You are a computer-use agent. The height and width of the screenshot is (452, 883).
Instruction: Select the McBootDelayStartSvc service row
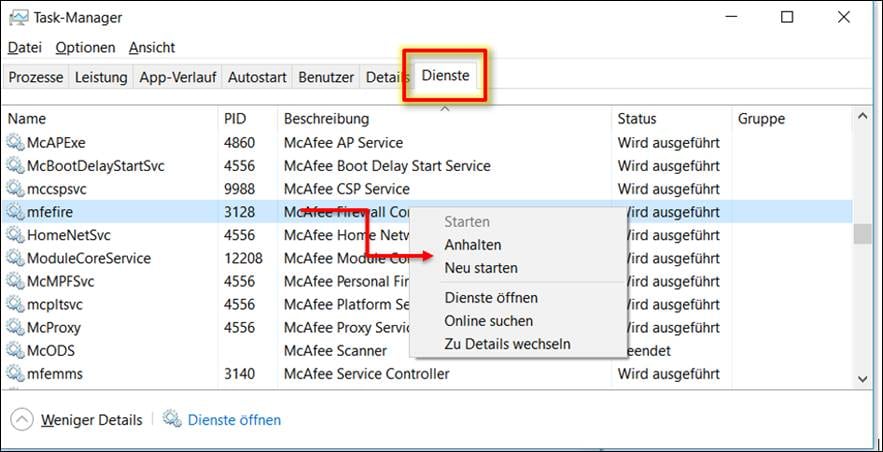point(427,166)
